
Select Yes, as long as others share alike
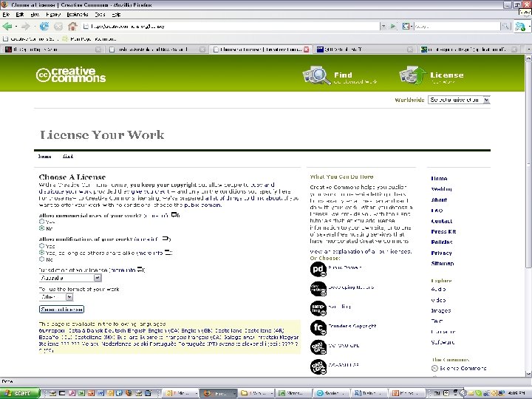(x=41, y=253)
